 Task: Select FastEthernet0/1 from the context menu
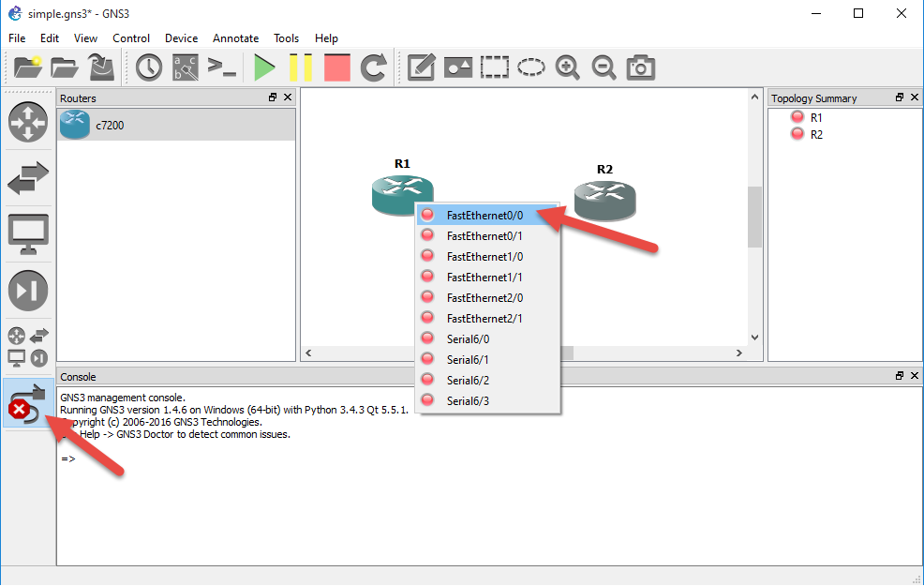[487, 235]
